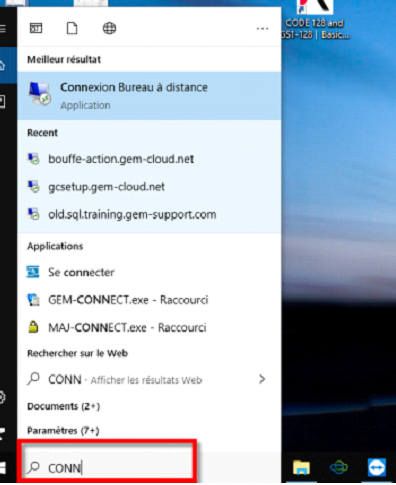The height and width of the screenshot is (485, 396).
Task: Click icon beside gcsetup.gem-cloud.net
Action: pos(33,186)
